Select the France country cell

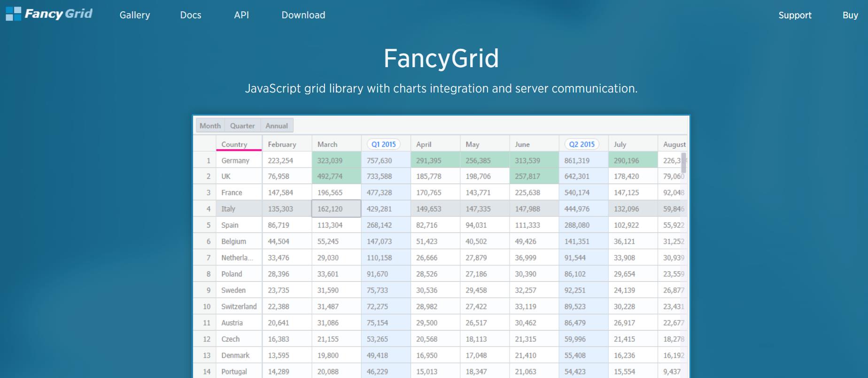point(239,193)
